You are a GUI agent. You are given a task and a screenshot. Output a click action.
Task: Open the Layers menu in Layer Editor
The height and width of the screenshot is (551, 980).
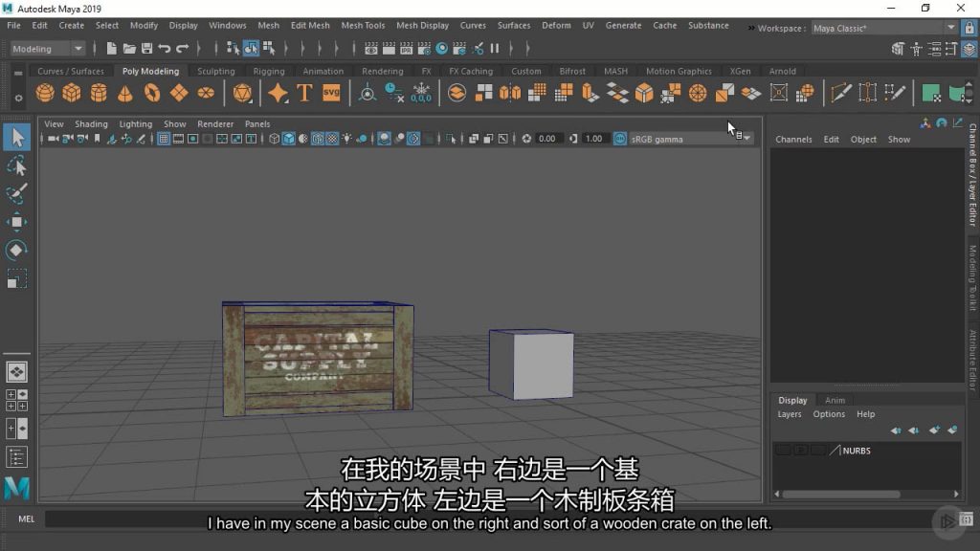click(790, 414)
